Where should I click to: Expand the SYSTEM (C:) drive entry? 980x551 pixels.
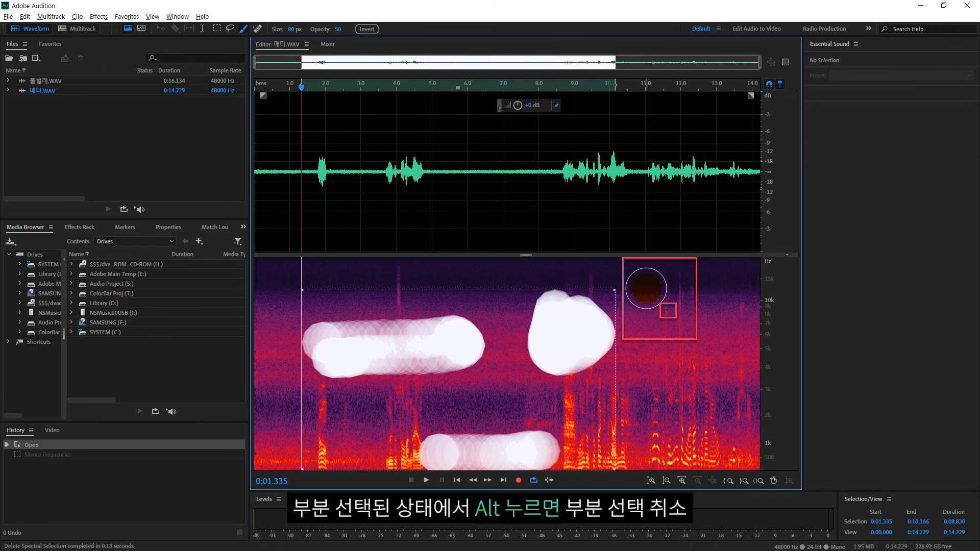tap(71, 332)
